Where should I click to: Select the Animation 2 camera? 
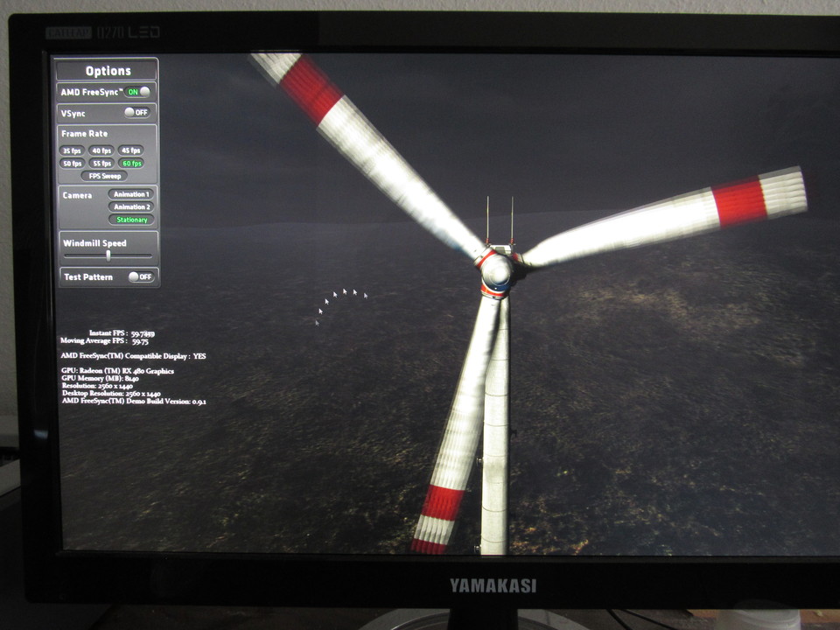130,207
